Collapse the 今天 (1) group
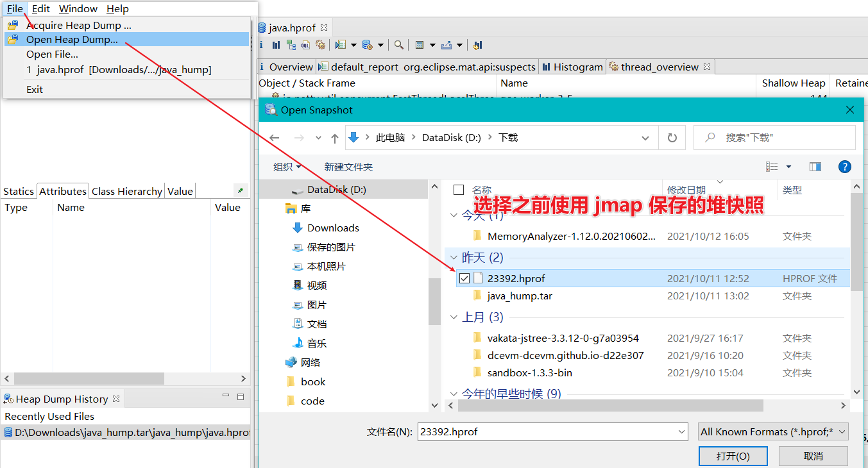Screen dimensions: 868x468 pos(454,215)
